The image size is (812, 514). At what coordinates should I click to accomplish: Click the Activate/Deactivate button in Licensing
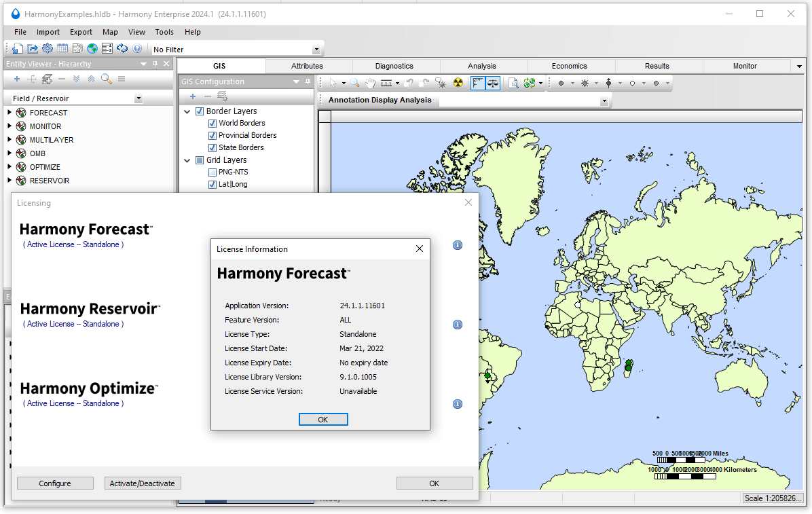click(x=142, y=483)
